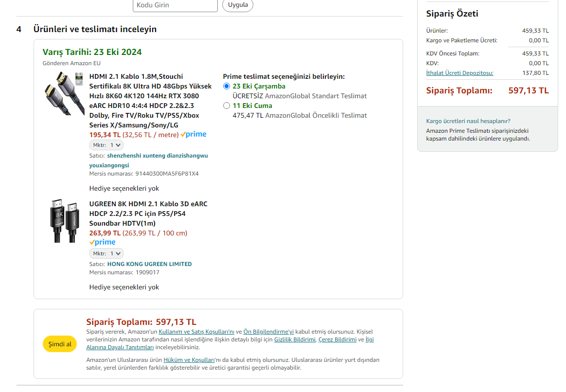Open the Ön Bilgilendirme link
The image size is (566, 392).
(x=268, y=332)
